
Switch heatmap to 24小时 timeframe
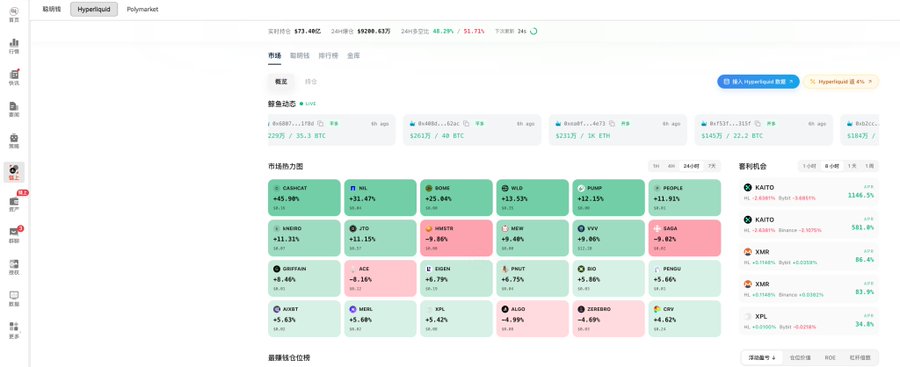click(x=692, y=166)
